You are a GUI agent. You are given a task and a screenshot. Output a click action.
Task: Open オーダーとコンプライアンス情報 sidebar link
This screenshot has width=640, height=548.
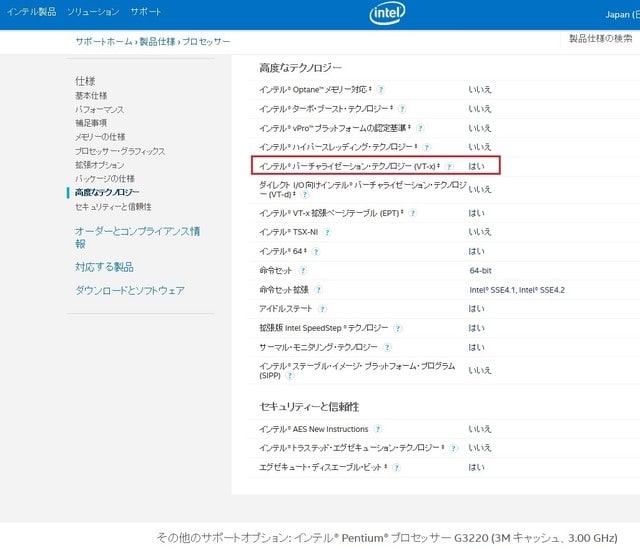pyautogui.click(x=137, y=237)
